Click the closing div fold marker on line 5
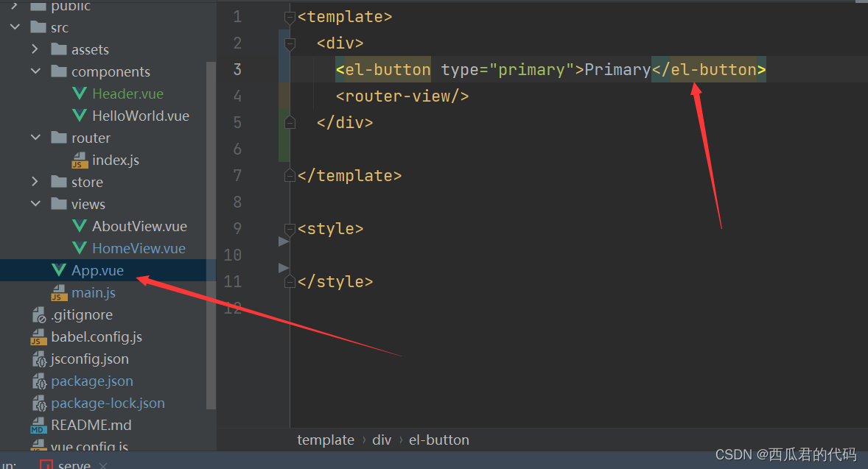The height and width of the screenshot is (469, 868). (290, 123)
